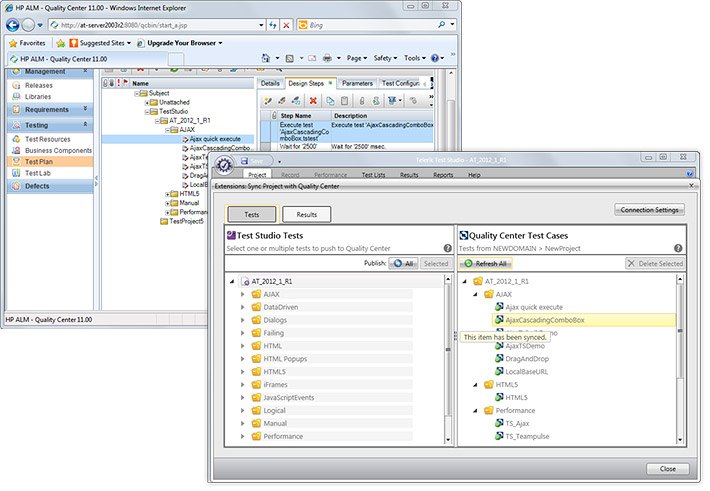This screenshot has width=710, height=491.
Task: Click the red stop loading icon
Action: [x=286, y=25]
